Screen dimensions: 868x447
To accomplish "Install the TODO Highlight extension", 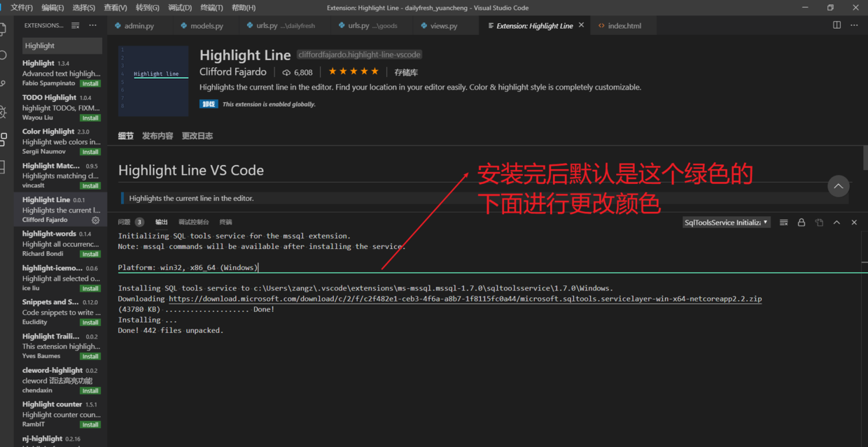I will (90, 118).
